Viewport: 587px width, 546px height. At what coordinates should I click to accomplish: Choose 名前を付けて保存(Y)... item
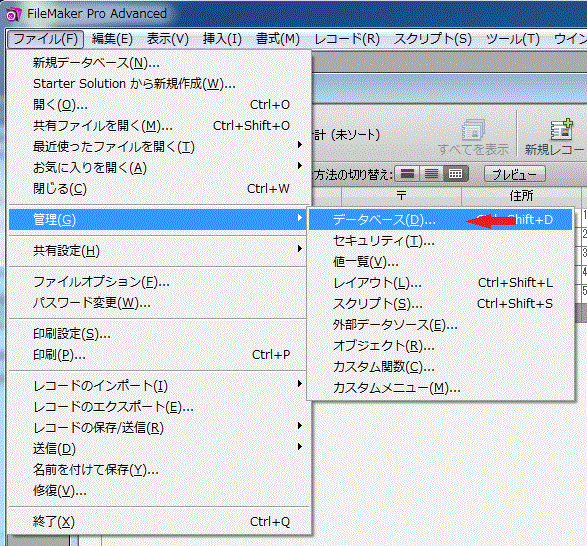[160, 470]
